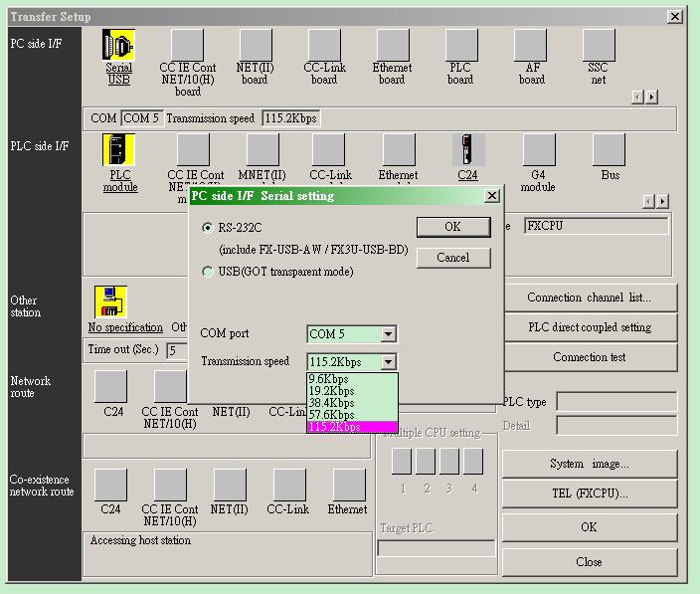Select the SSC net icon
700x594 pixels.
click(598, 46)
